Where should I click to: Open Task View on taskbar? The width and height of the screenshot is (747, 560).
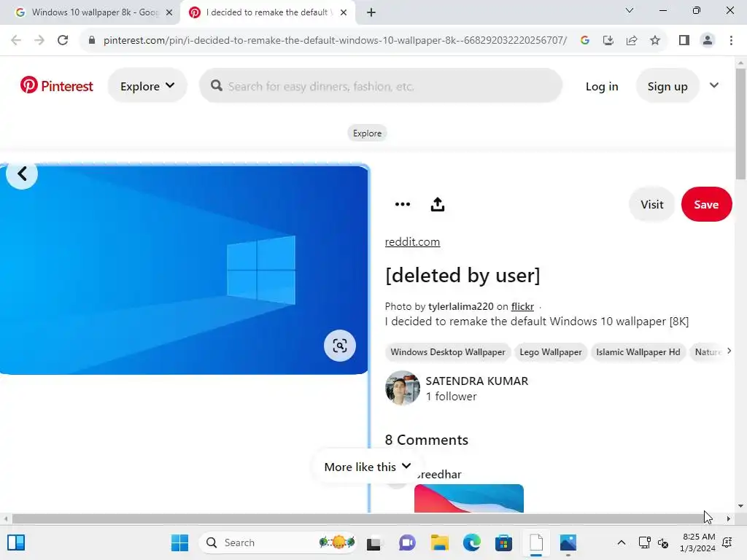tap(374, 542)
